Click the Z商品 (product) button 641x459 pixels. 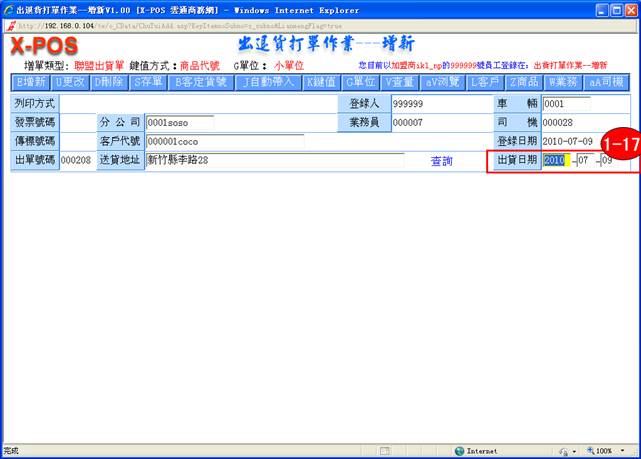525,82
